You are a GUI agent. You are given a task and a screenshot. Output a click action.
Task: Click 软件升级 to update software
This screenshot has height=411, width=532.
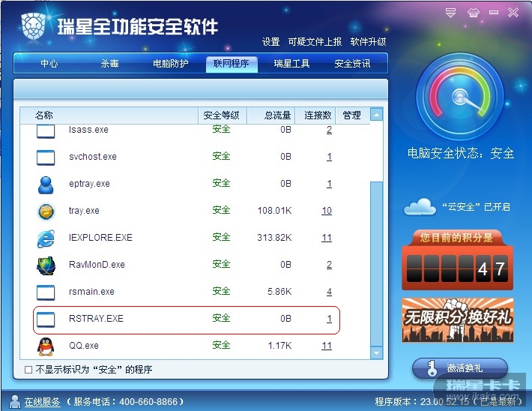pyautogui.click(x=368, y=42)
